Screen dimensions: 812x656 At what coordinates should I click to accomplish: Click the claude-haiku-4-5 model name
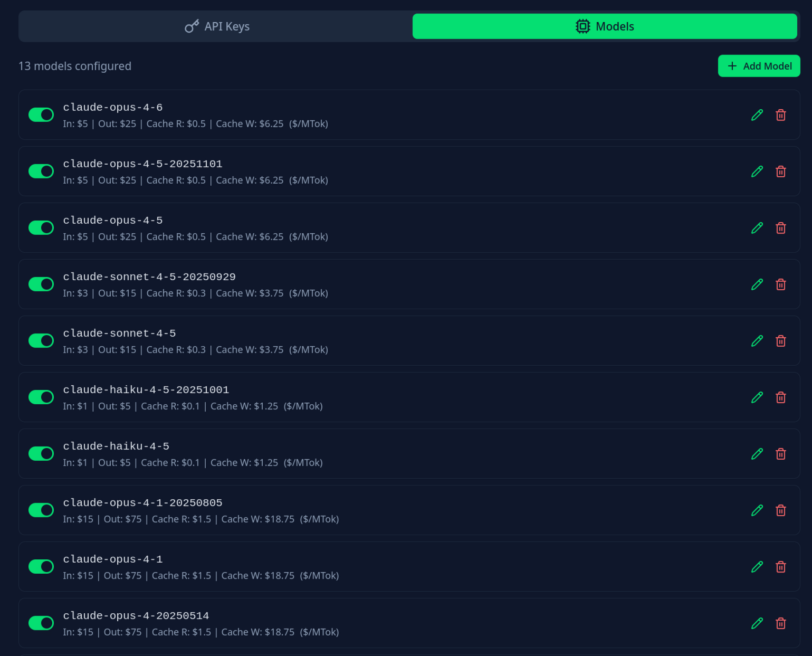tap(116, 446)
